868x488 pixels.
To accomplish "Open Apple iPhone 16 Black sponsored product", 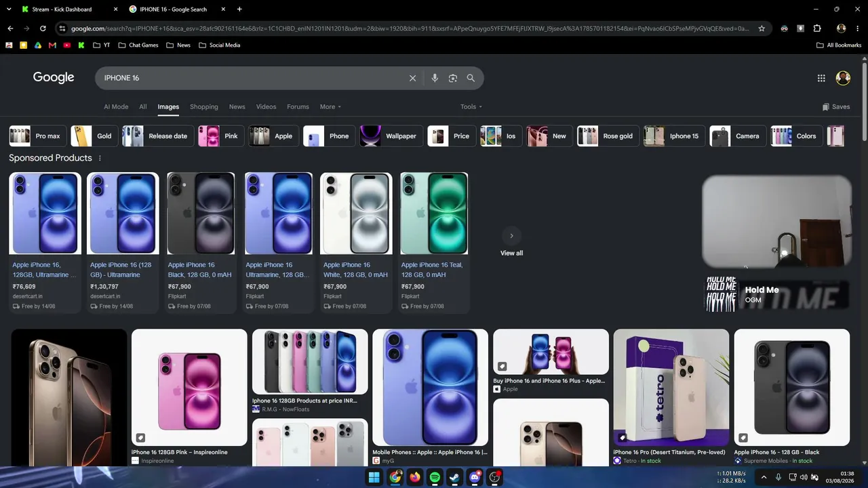I will click(x=201, y=242).
